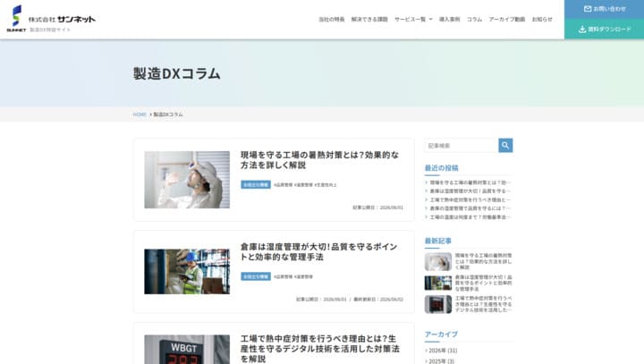Click #生産性向上 hashtag on first article

(x=326, y=185)
